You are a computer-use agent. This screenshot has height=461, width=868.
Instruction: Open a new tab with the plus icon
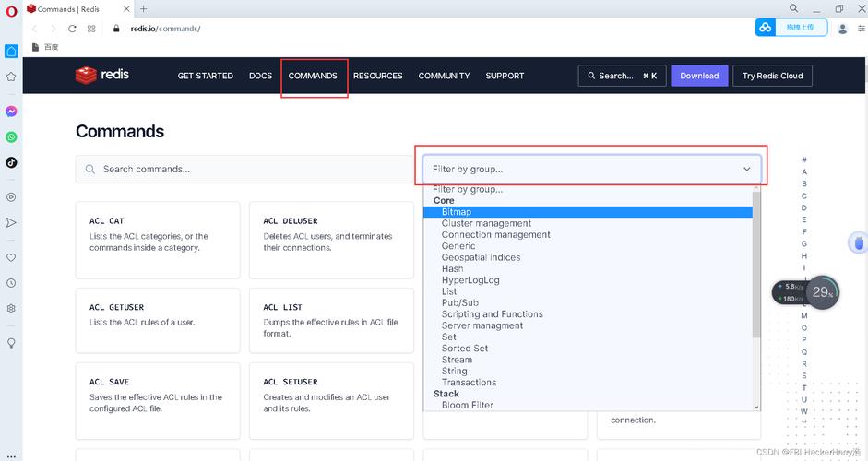tap(143, 9)
